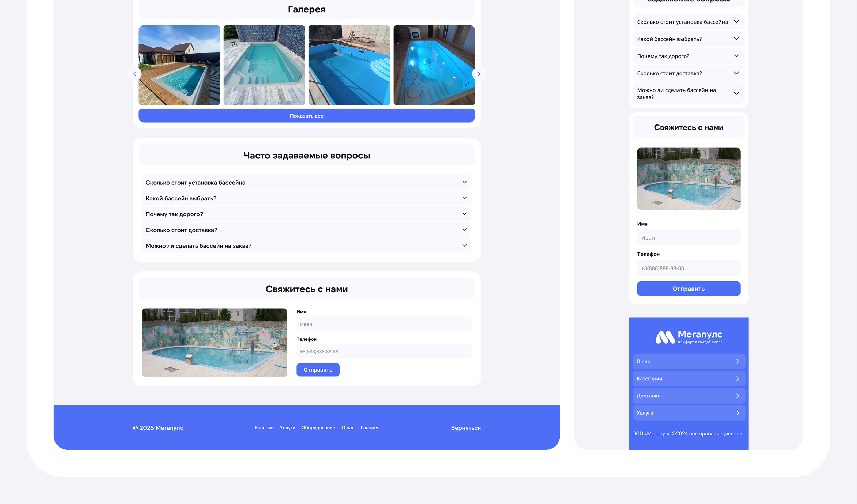Click the Вернуться link in footer
Screen dimensions: 857x504
pyautogui.click(x=465, y=428)
